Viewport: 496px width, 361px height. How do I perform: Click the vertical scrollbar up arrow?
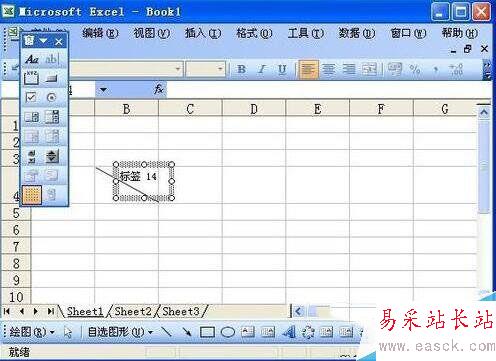pyautogui.click(x=484, y=112)
